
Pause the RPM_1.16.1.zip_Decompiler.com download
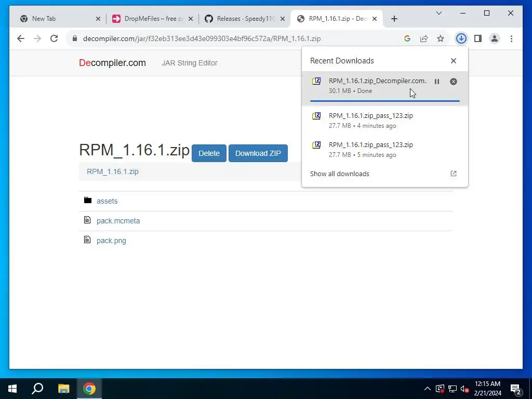point(436,82)
